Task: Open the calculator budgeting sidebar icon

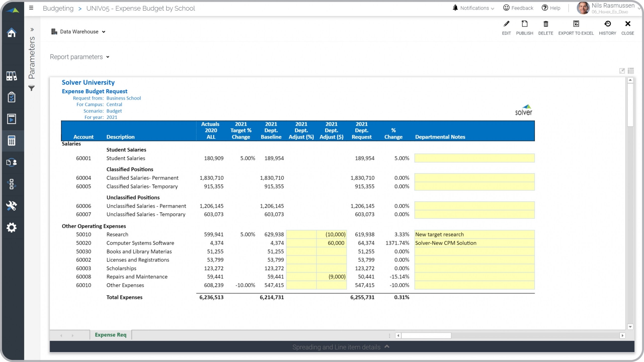Action: (x=12, y=141)
